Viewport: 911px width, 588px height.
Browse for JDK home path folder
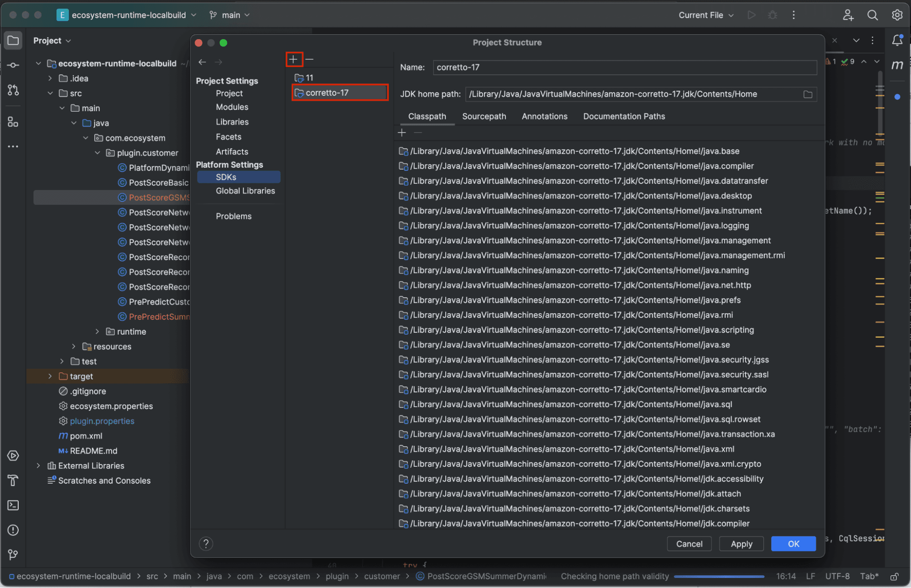(808, 94)
